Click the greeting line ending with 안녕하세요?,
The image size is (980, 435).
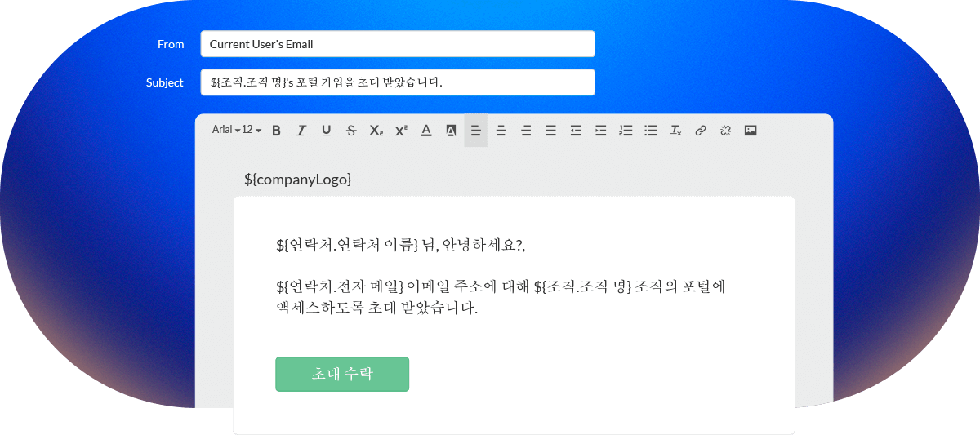401,244
